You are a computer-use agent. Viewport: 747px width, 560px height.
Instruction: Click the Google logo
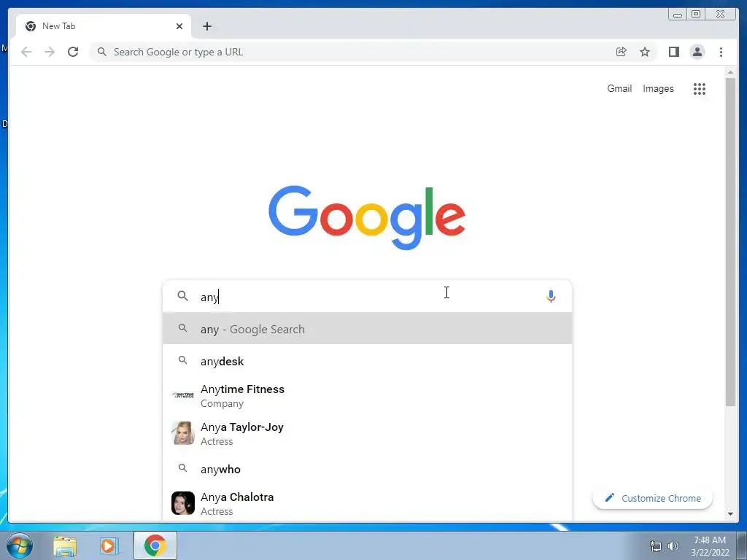pyautogui.click(x=367, y=217)
